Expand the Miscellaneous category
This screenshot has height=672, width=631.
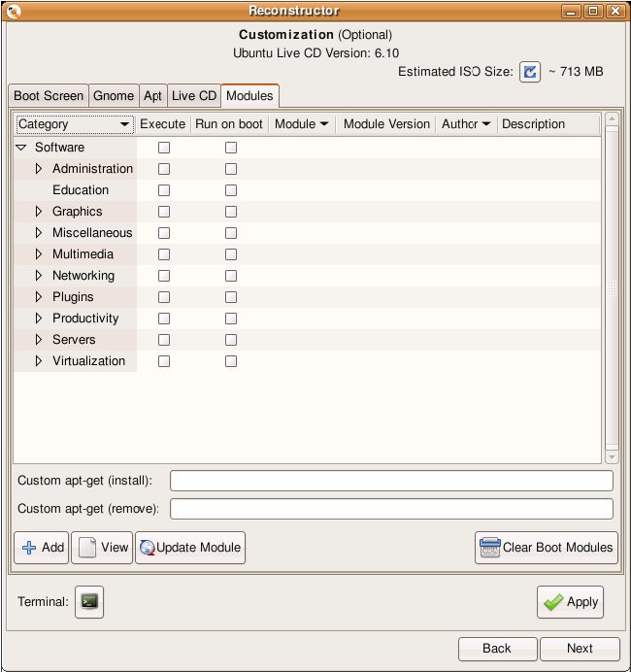[x=39, y=233]
